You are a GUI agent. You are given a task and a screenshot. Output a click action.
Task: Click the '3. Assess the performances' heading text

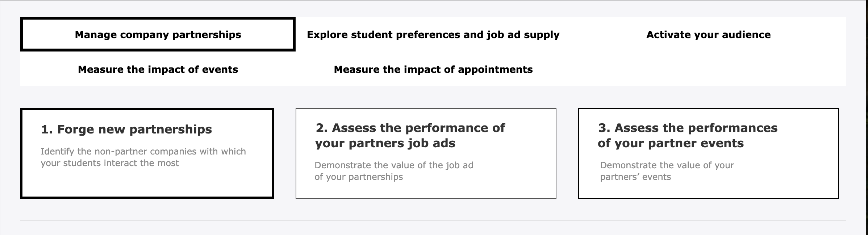coord(688,128)
